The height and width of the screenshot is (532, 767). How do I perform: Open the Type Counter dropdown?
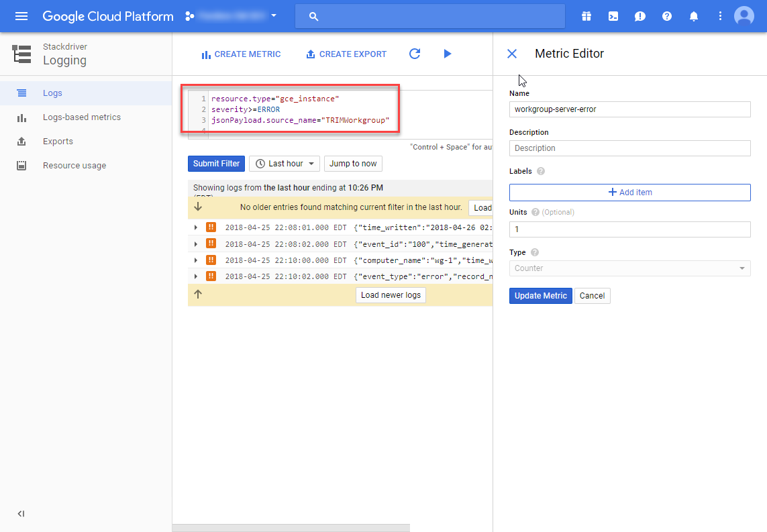(x=629, y=268)
